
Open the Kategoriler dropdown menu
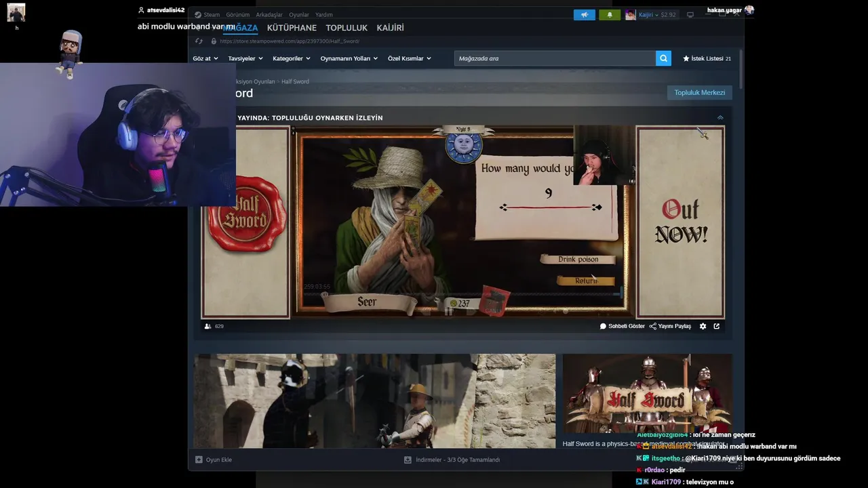(x=292, y=58)
